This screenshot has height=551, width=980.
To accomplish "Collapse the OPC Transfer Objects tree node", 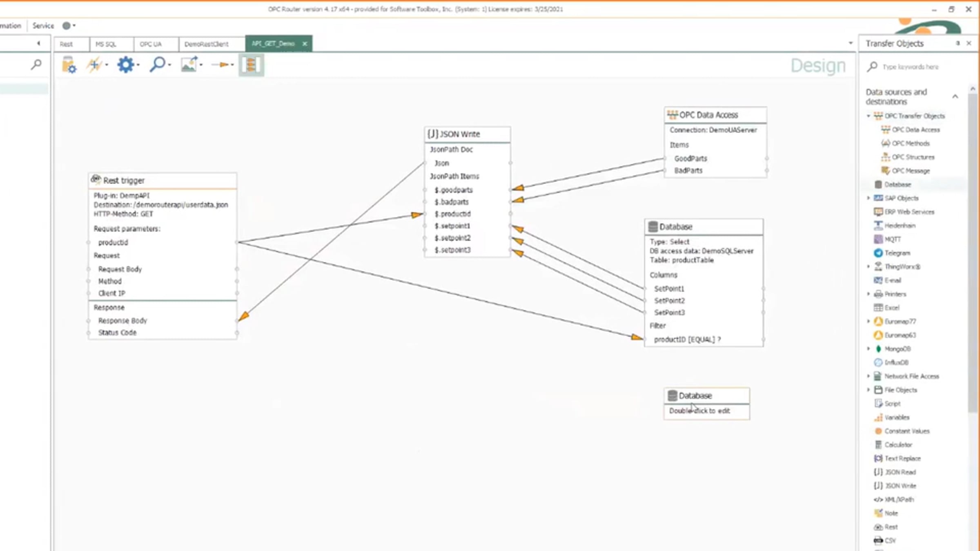I will click(x=869, y=116).
